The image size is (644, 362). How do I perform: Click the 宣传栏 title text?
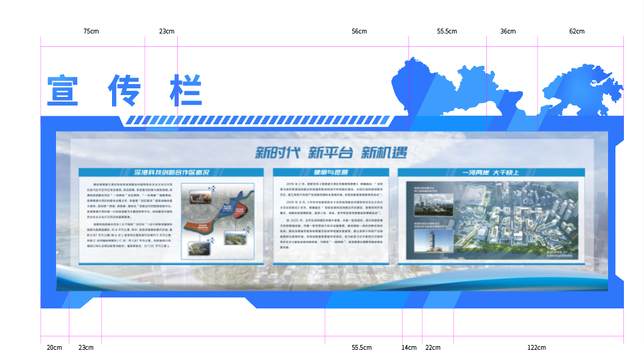[124, 91]
